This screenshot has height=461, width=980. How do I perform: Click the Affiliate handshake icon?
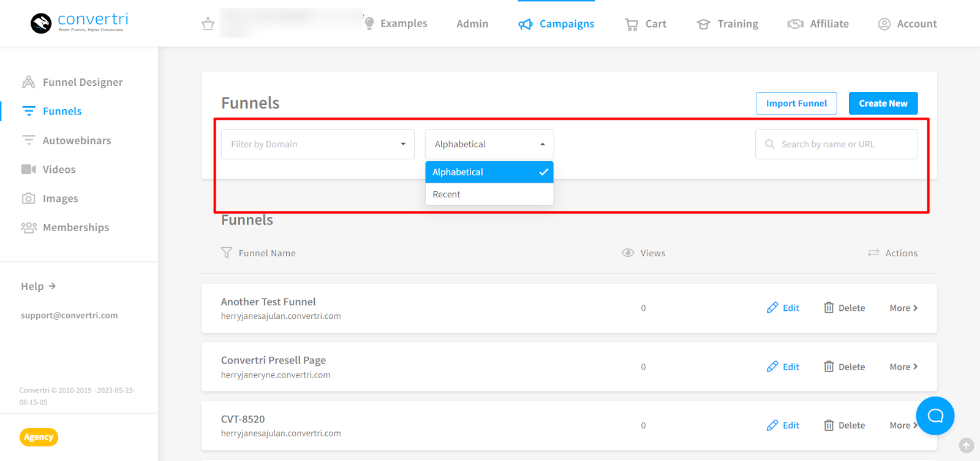coord(796,24)
